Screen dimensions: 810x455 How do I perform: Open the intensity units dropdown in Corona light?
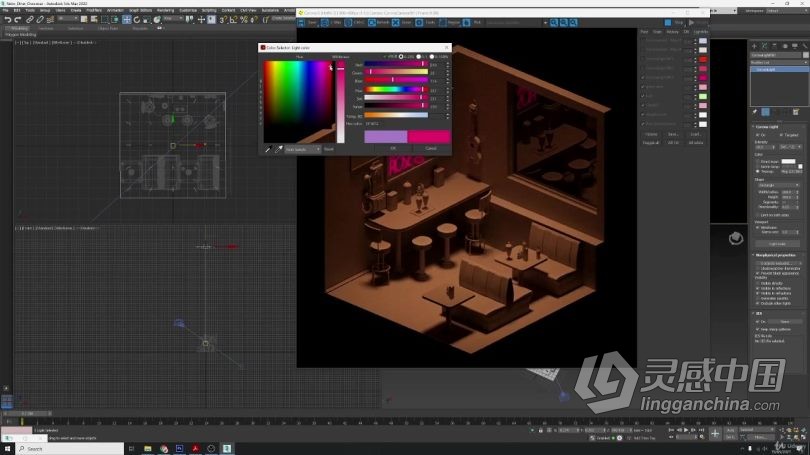click(790, 147)
